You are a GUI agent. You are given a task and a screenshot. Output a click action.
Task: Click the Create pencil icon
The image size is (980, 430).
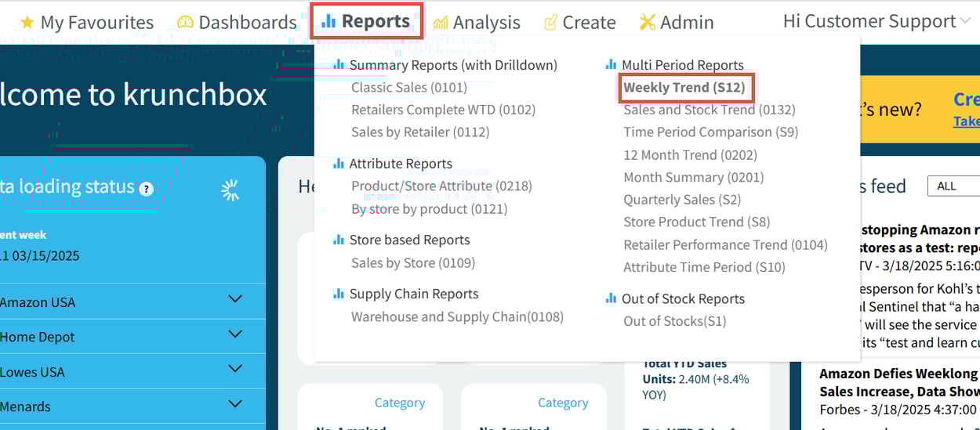pyautogui.click(x=551, y=23)
